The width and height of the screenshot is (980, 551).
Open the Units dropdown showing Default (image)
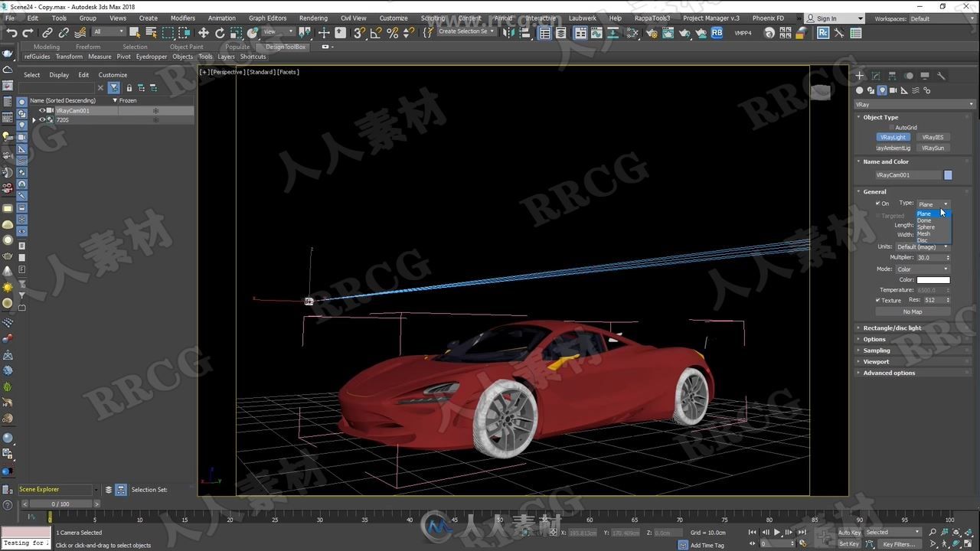click(x=923, y=247)
